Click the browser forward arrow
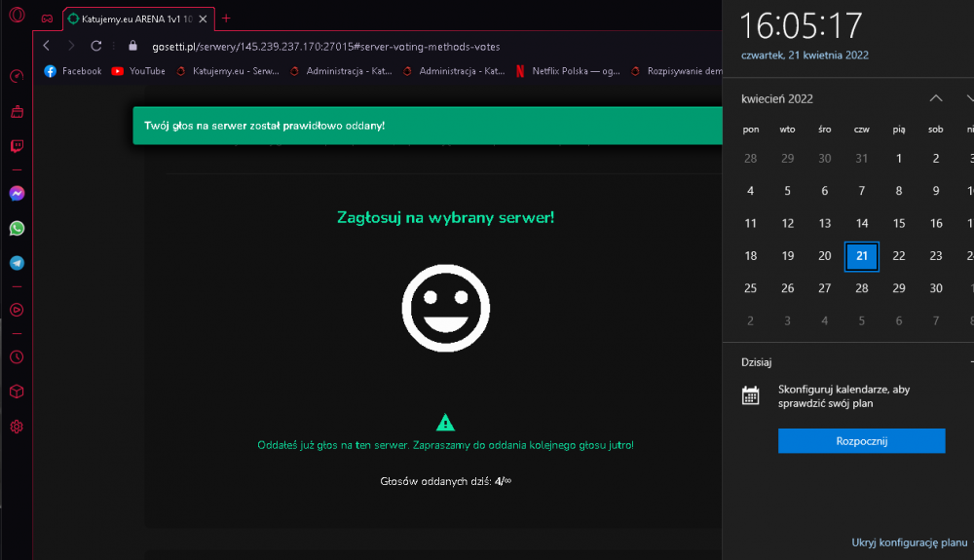This screenshot has width=974, height=560. tap(71, 46)
